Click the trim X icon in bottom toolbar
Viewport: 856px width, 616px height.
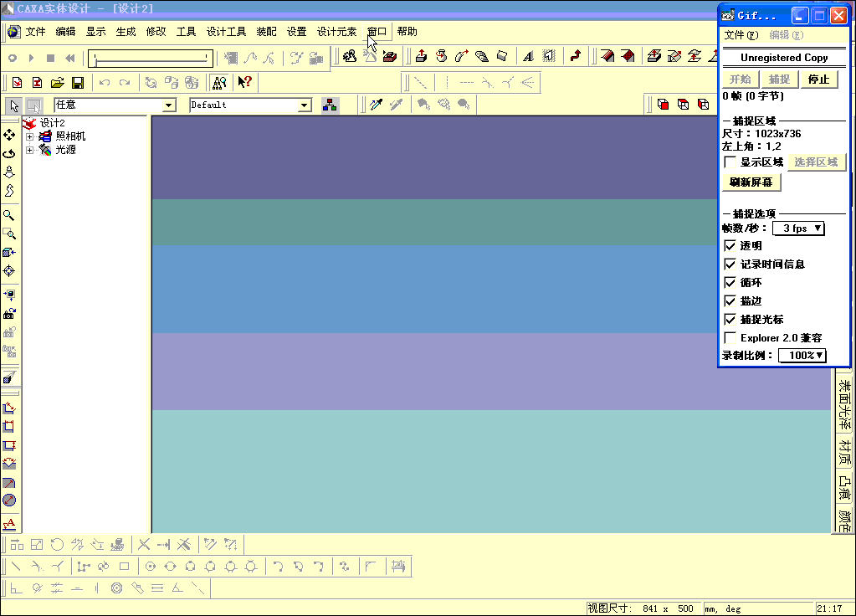[x=144, y=544]
